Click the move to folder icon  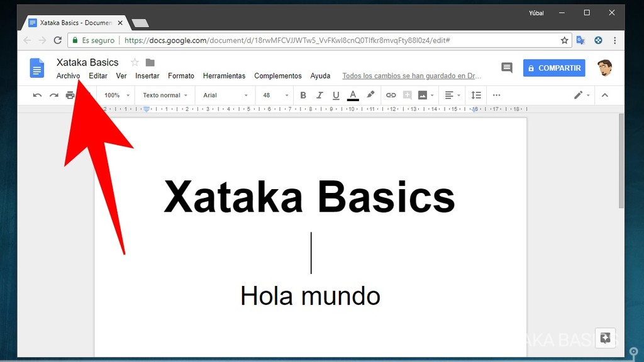coord(150,62)
